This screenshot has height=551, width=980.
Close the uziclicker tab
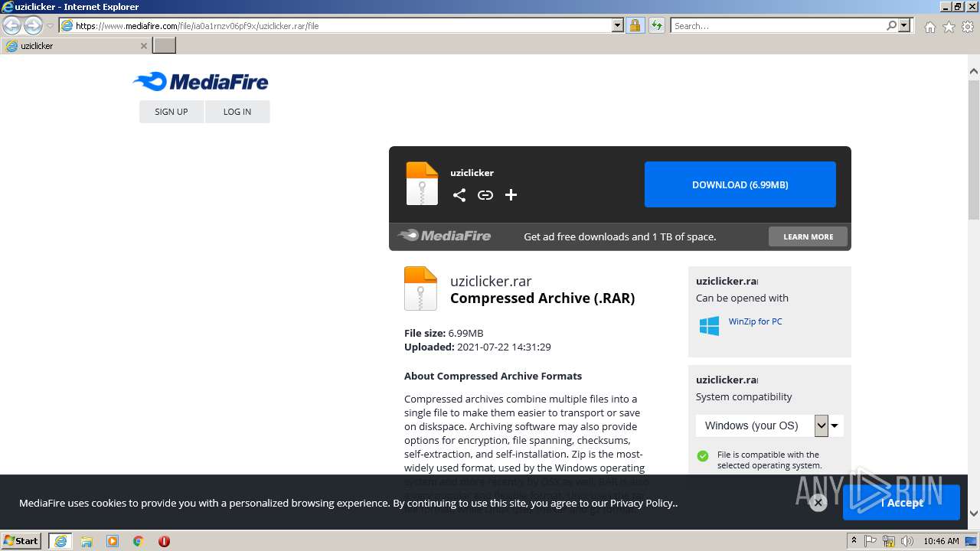(143, 46)
